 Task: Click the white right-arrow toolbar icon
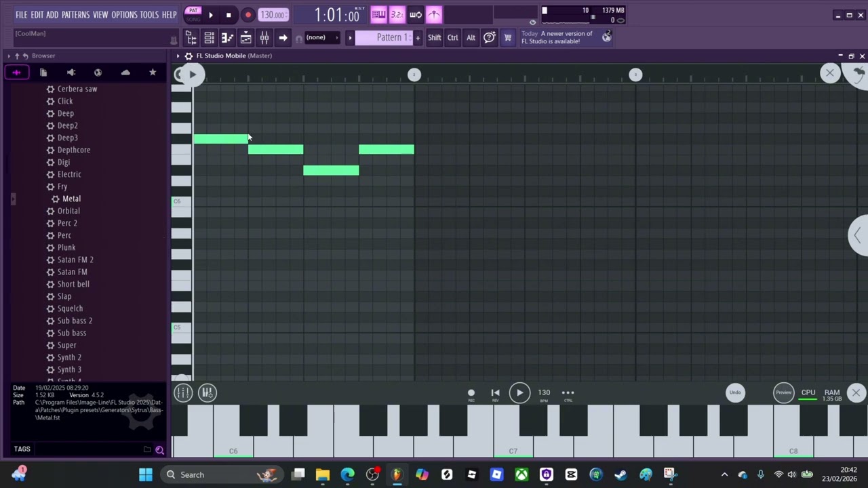click(x=283, y=38)
